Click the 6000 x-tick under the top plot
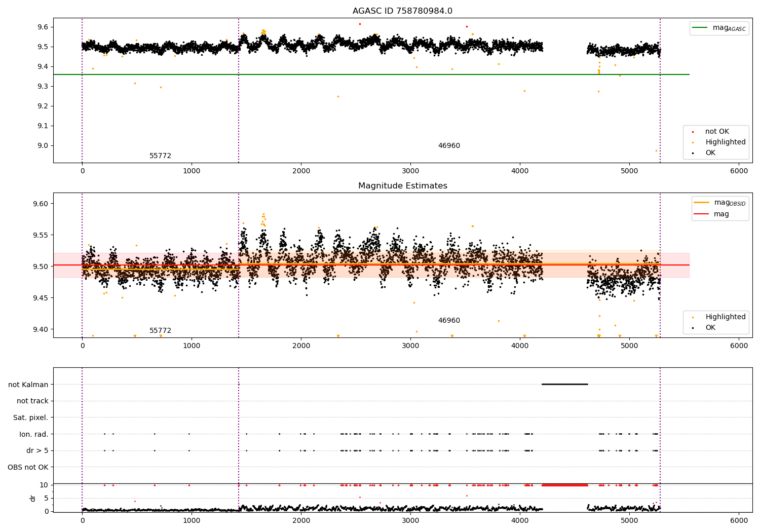 (x=739, y=171)
